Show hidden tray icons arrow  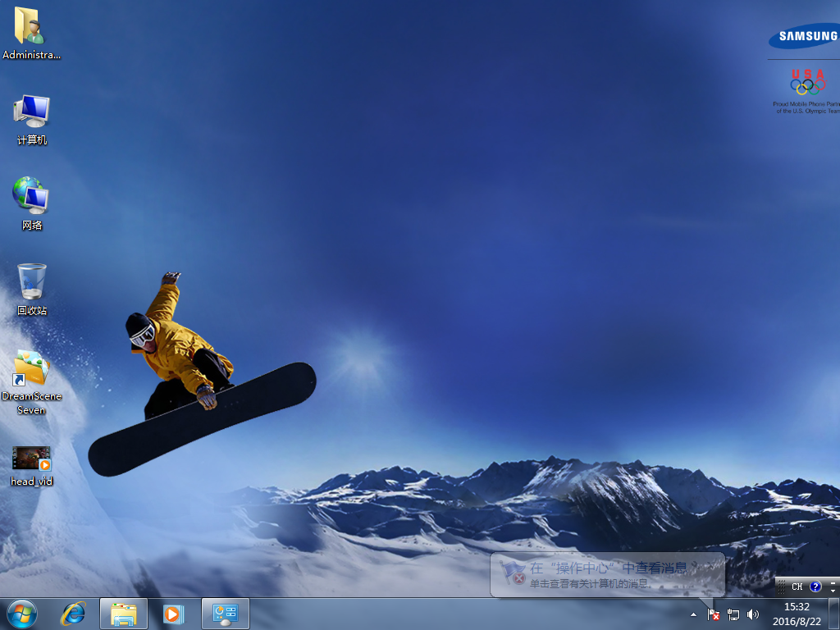click(693, 614)
